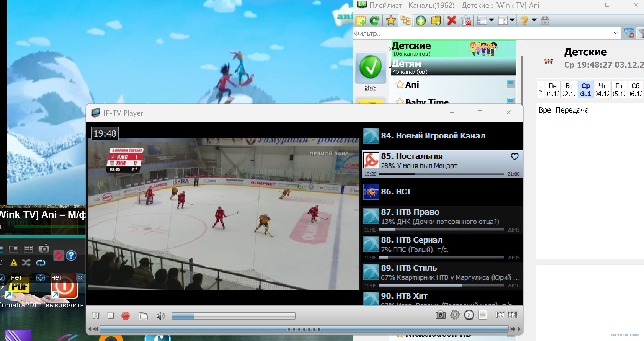The width and height of the screenshot is (644, 341).
Task: Mute sound with the speaker icon
Action: pos(160,316)
